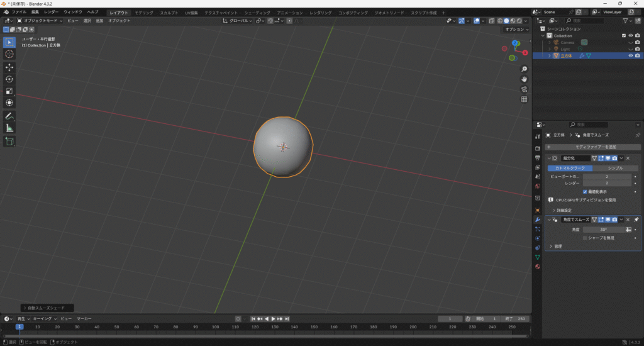Toggle 細分化 modifier render display
This screenshot has height=346, width=644.
(x=614, y=158)
